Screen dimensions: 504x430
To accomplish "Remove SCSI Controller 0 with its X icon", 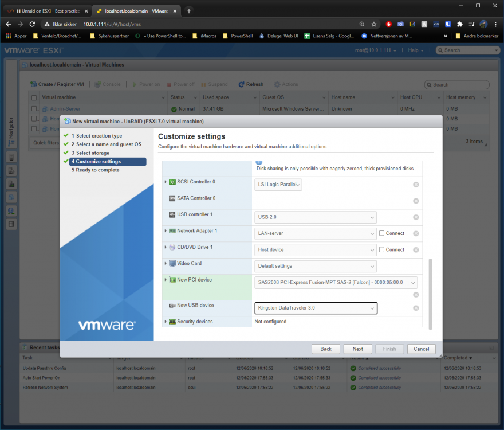I will point(416,185).
